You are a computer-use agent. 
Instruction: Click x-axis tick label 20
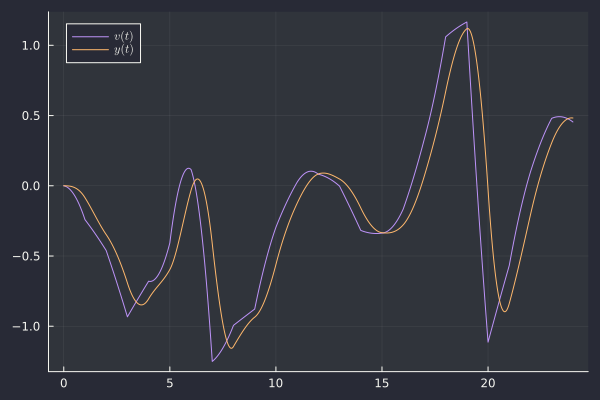(x=488, y=383)
